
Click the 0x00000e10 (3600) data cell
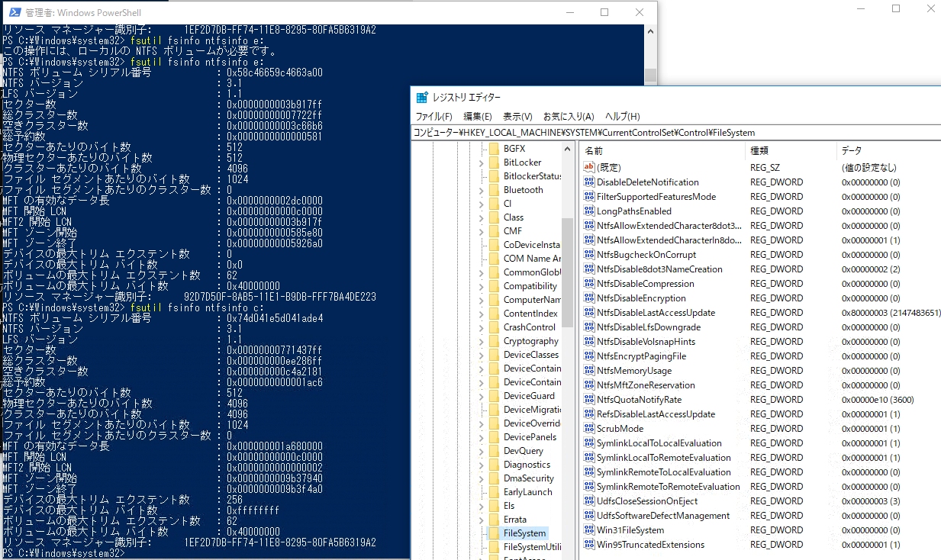click(x=878, y=399)
